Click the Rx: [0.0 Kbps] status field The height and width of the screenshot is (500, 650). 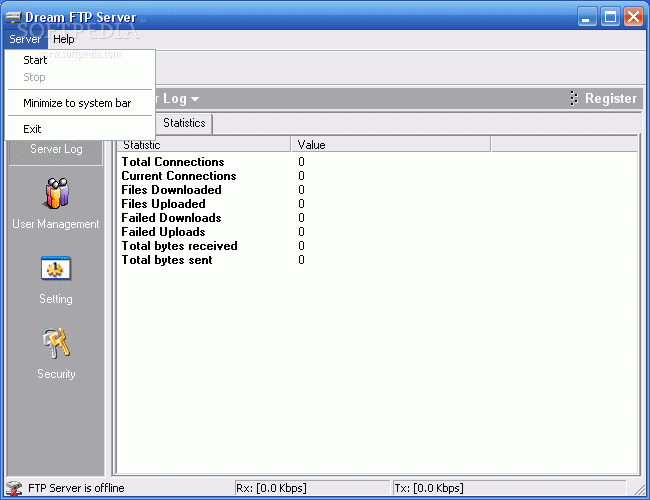pos(312,488)
